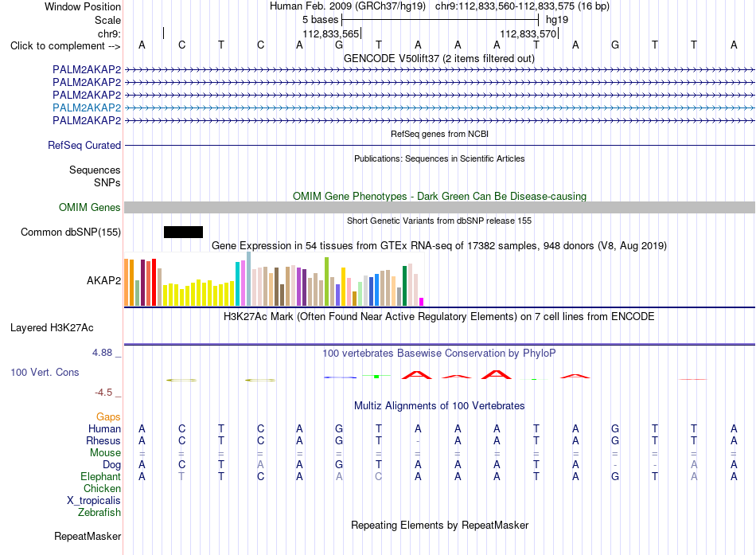Click the 4.88 upper conservation value
This screenshot has width=756, height=555.
(102, 353)
